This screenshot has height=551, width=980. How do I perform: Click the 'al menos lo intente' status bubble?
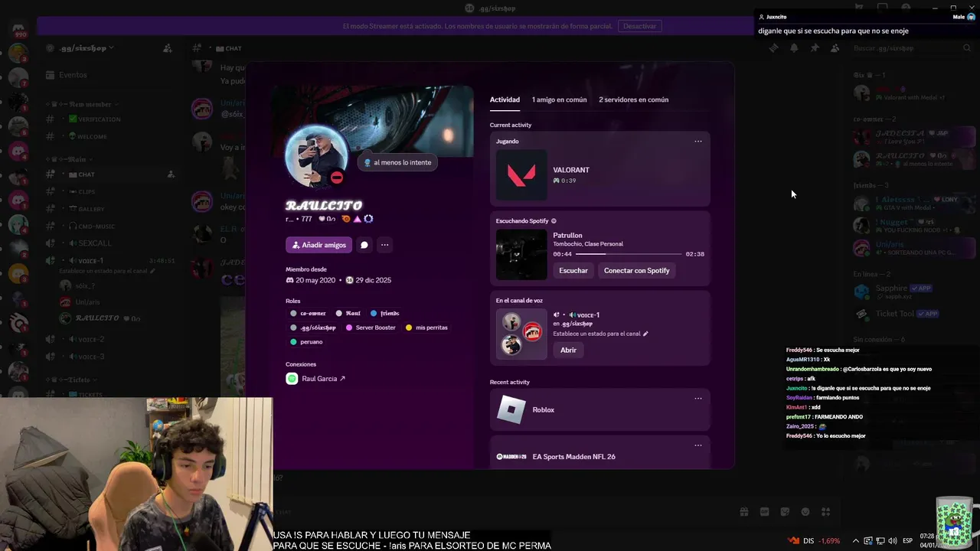(x=397, y=162)
